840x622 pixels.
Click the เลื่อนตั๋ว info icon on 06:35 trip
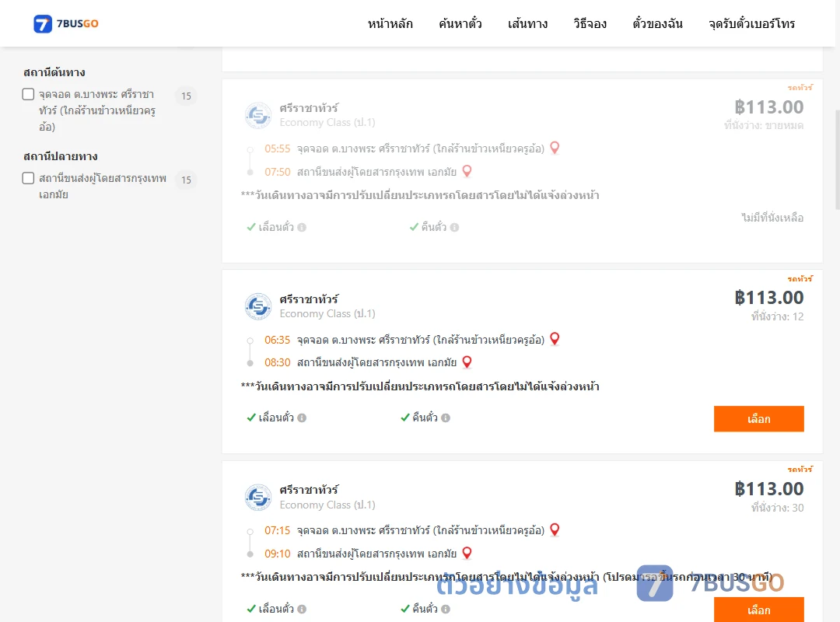coord(302,418)
